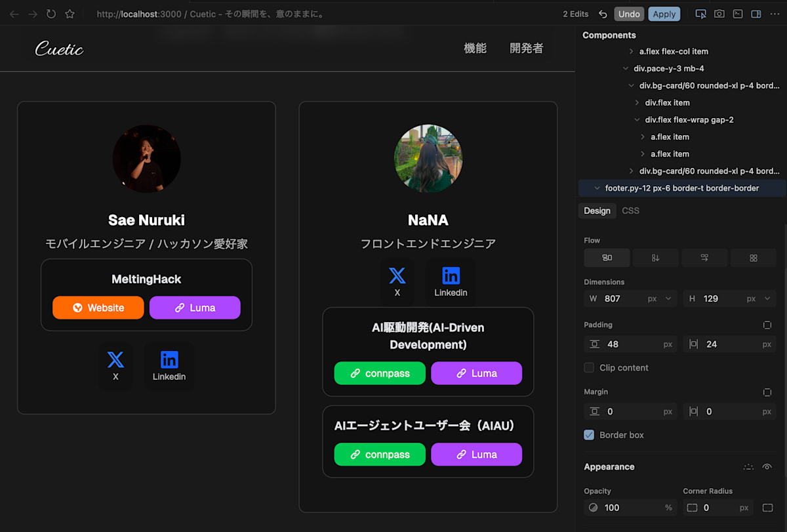Open MeltingHack Website button
The height and width of the screenshot is (532, 787).
click(x=98, y=308)
